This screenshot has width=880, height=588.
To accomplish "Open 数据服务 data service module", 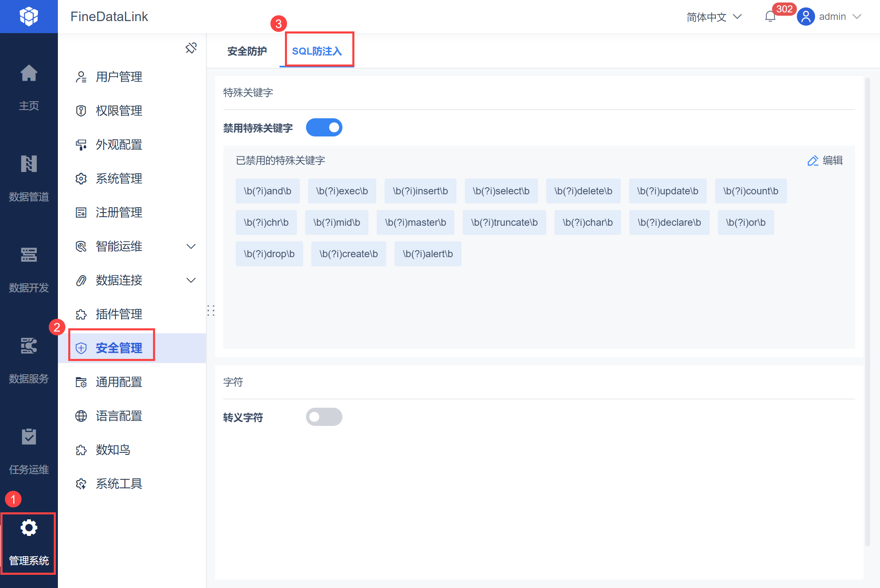I will click(x=29, y=347).
